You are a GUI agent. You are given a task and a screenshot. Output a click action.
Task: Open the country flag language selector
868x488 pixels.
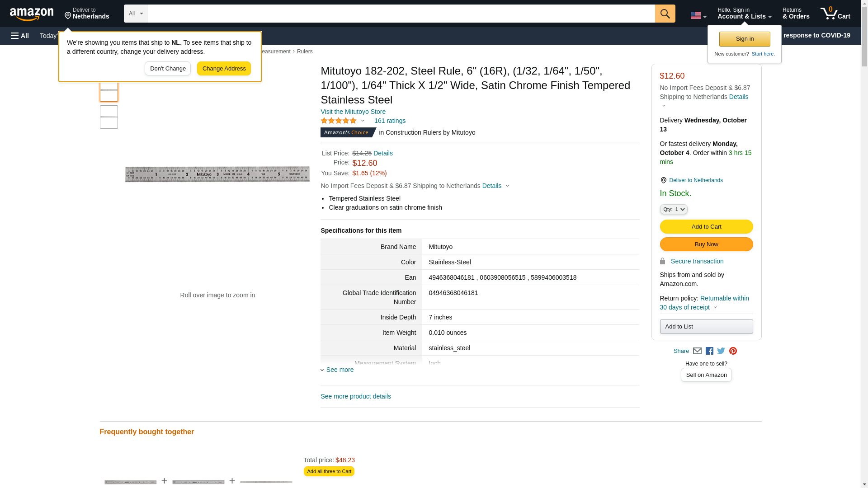[698, 16]
